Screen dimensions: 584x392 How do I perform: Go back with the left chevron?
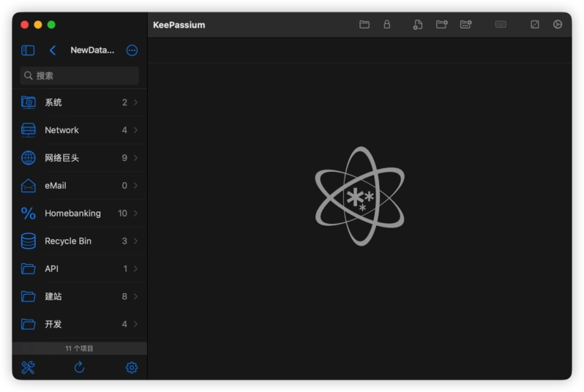[53, 50]
